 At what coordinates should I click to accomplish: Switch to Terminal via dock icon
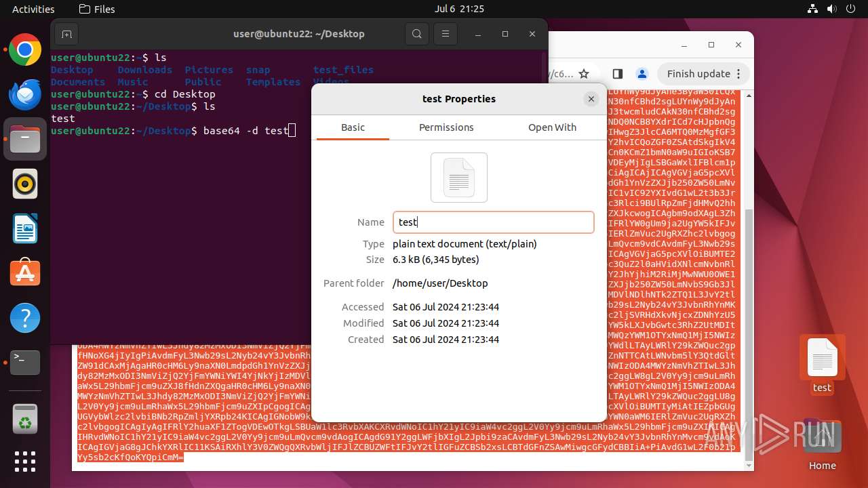tap(25, 363)
